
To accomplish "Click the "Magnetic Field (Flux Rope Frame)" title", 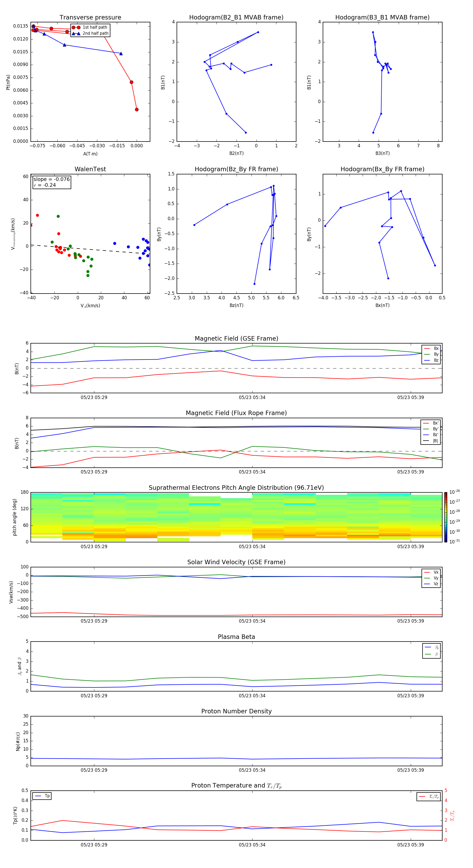I will pos(236,413).
